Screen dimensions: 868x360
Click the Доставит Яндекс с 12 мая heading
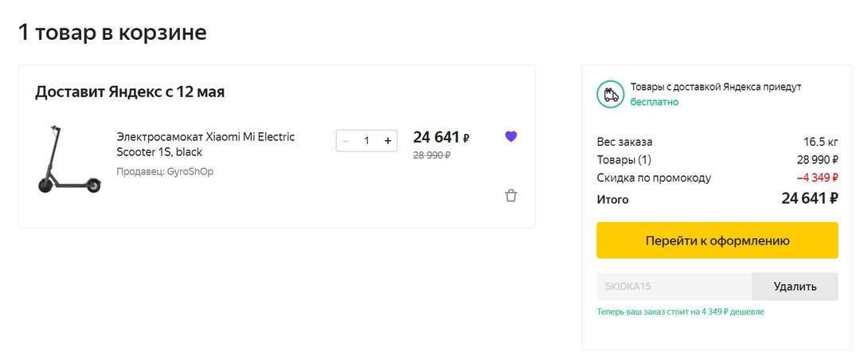(130, 92)
